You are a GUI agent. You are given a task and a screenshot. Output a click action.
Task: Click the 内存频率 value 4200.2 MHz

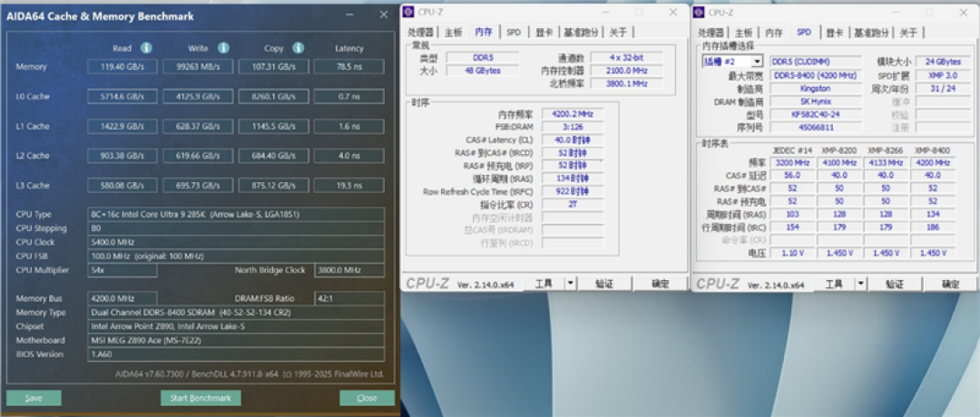573,113
